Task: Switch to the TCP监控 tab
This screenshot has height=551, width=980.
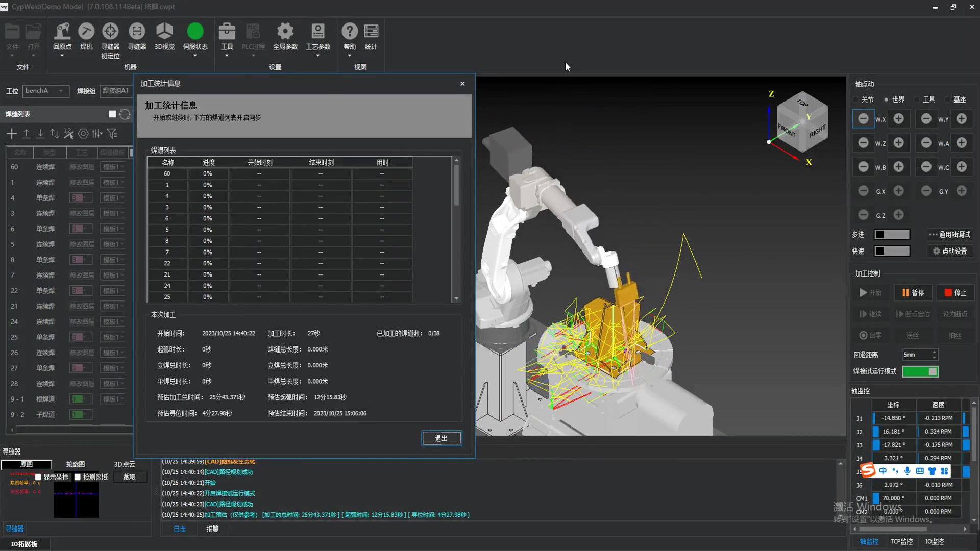Action: point(902,542)
